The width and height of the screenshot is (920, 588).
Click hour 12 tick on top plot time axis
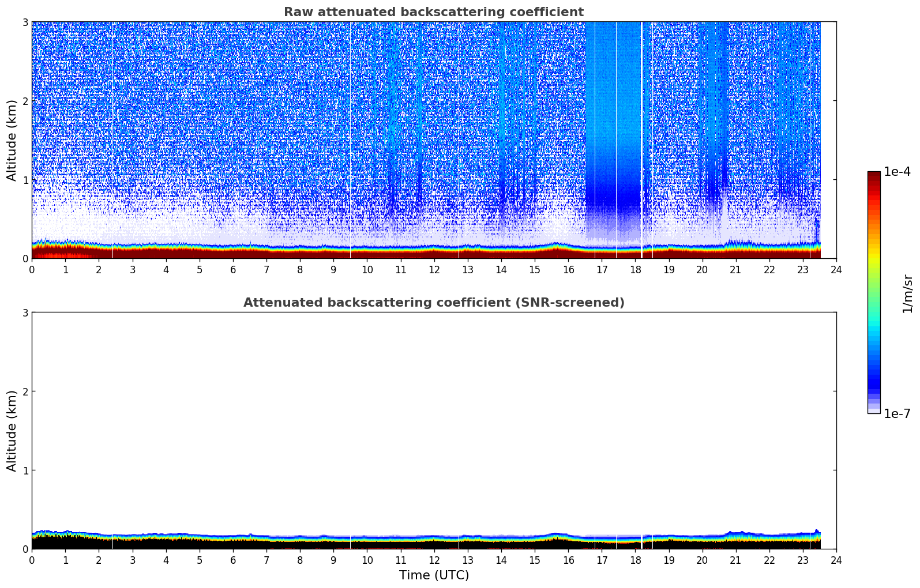point(434,270)
